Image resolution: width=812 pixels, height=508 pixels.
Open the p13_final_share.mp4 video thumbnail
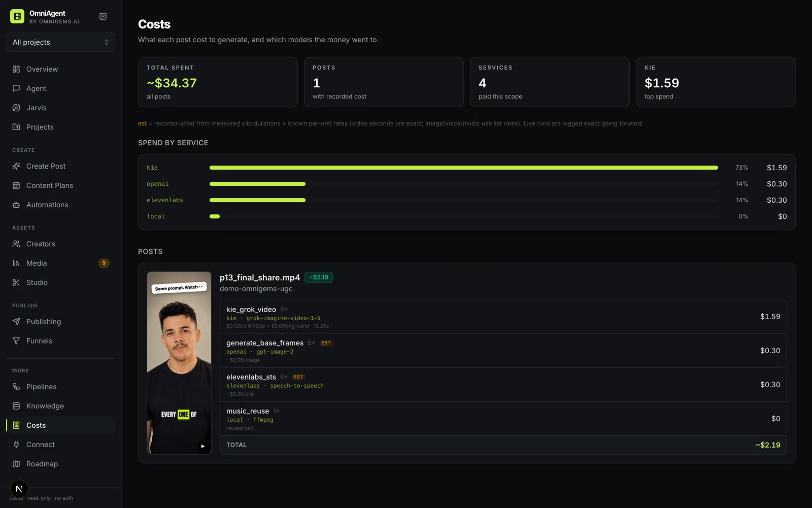[179, 363]
